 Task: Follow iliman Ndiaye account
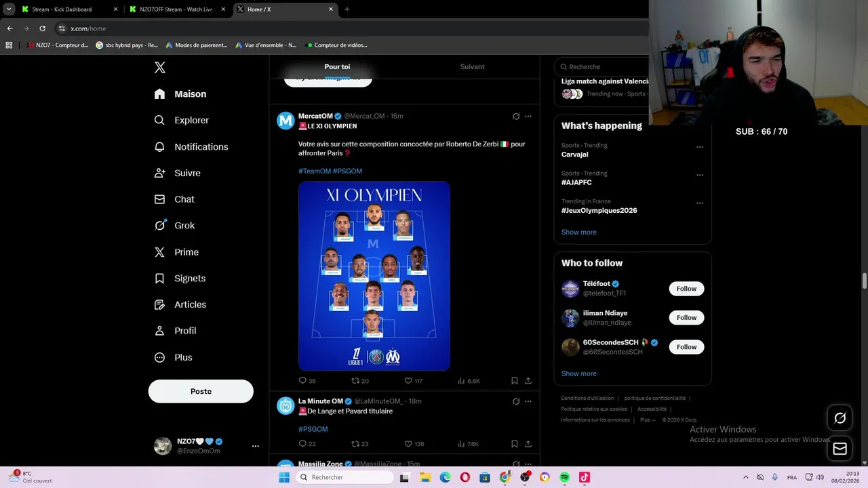686,318
